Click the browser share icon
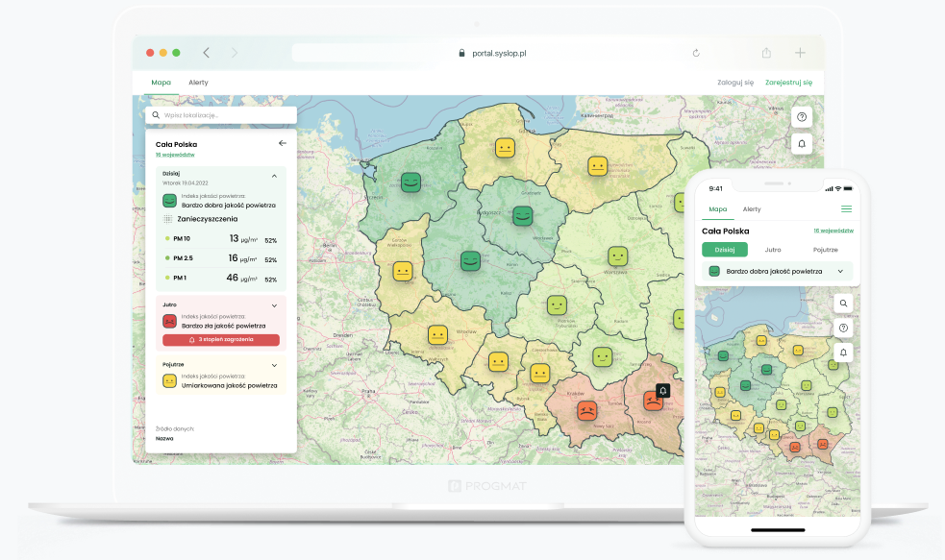945x560 pixels. tap(766, 53)
